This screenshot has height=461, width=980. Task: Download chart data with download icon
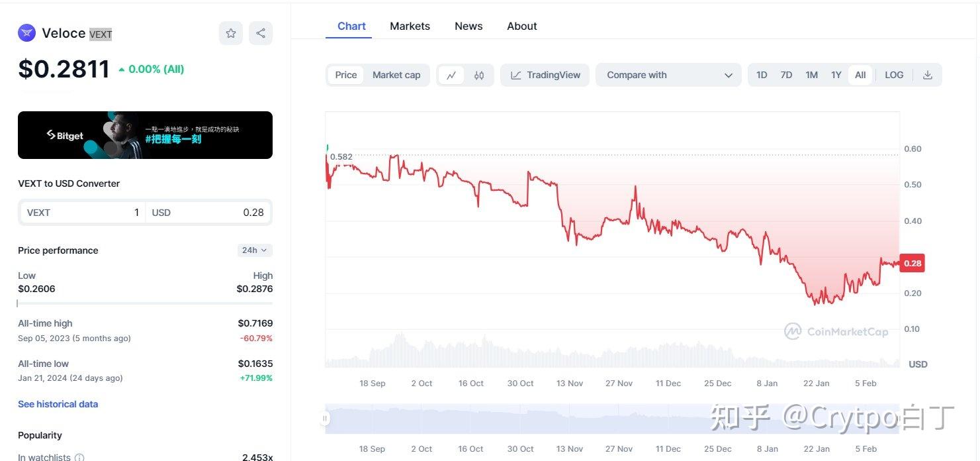point(928,75)
